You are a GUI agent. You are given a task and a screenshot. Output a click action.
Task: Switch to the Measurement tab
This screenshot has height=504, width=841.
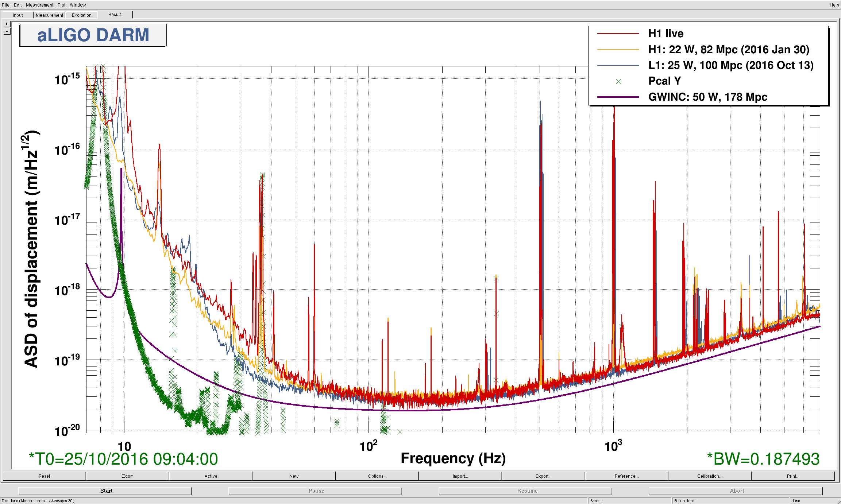point(49,15)
